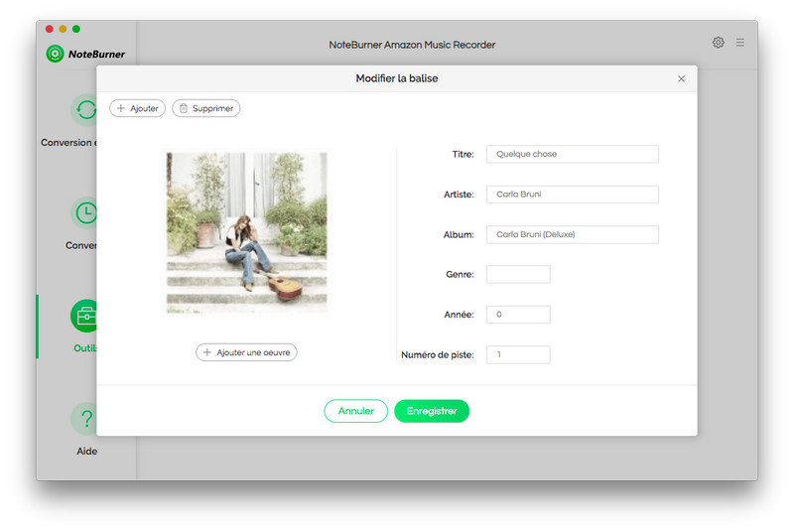Open the conversion history clock icon
The image size is (794, 532).
pos(84,213)
